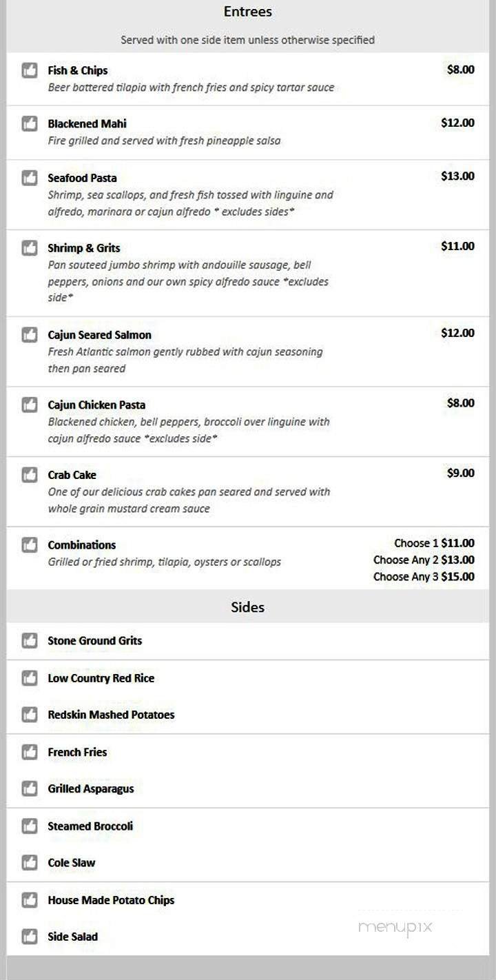Tap the thumbs-up icon beside Cajun Seared Salmon
The width and height of the screenshot is (496, 980).
coord(29,335)
